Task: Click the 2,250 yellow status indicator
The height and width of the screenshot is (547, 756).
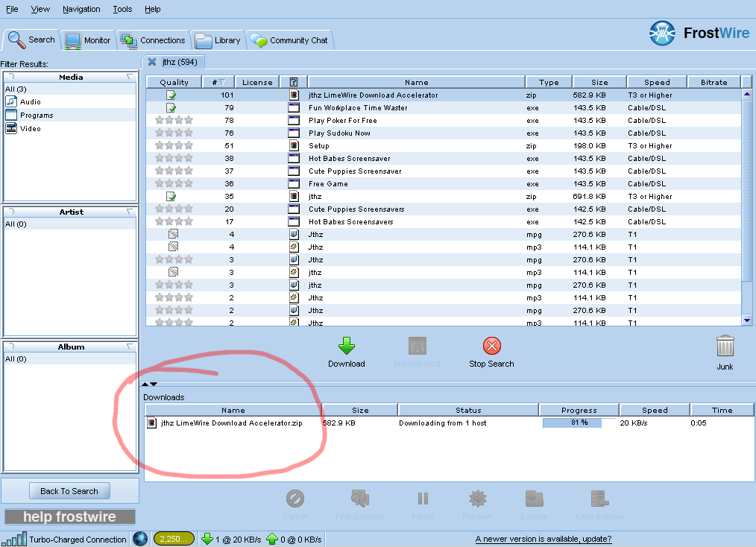Action: pos(174,539)
